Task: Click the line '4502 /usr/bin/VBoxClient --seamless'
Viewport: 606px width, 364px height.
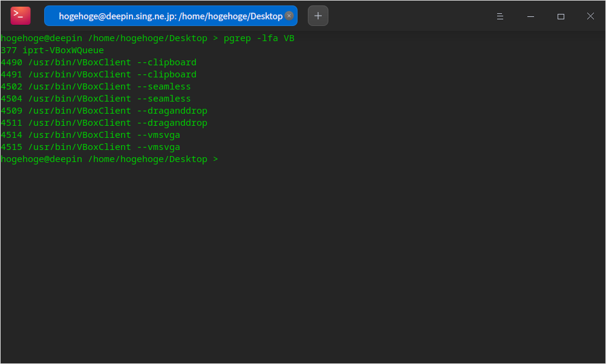Action: click(96, 86)
